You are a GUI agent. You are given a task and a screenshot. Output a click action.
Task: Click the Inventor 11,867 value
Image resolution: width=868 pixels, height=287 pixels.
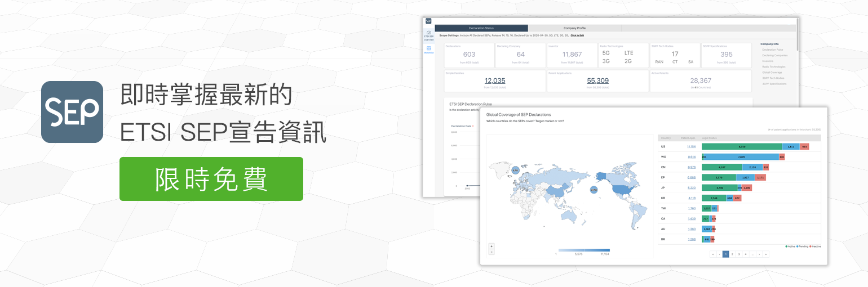pos(572,55)
